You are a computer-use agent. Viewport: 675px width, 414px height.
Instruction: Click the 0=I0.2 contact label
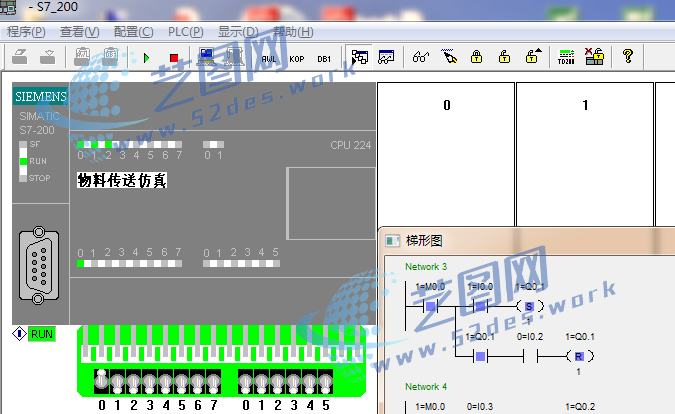point(529,337)
